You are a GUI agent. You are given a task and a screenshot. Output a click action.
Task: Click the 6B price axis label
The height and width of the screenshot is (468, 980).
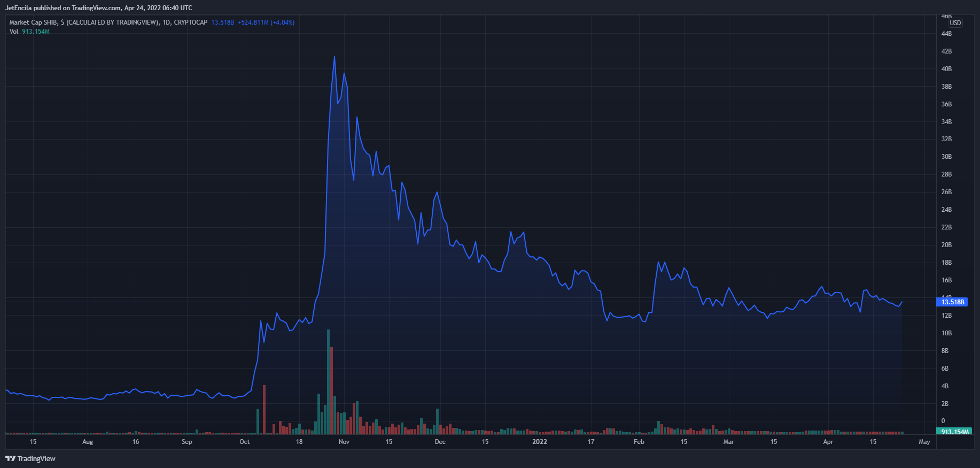click(x=945, y=369)
